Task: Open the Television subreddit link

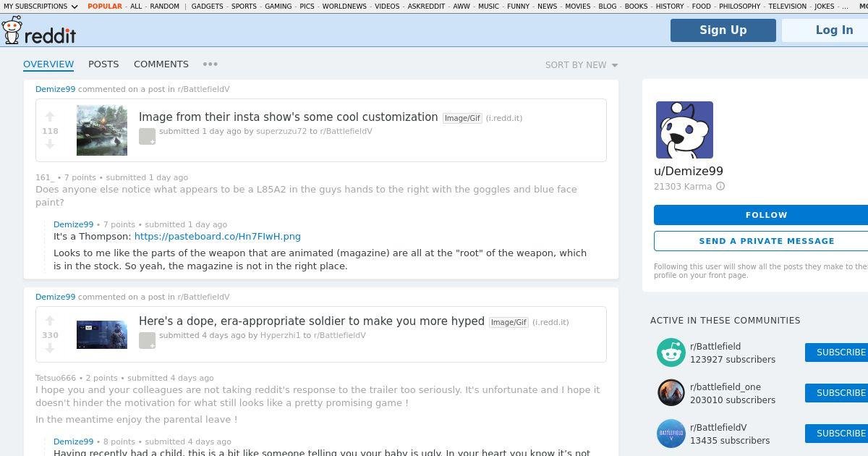Action: tap(787, 7)
